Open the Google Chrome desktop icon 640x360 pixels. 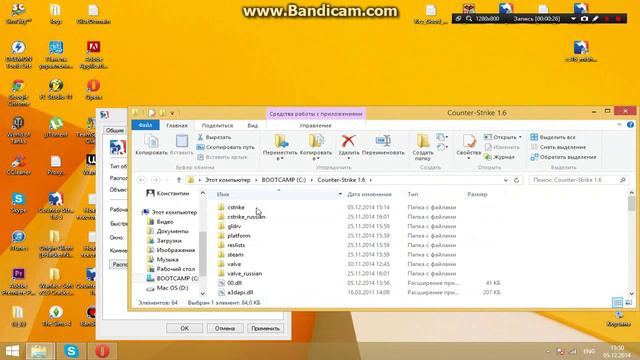(18, 93)
